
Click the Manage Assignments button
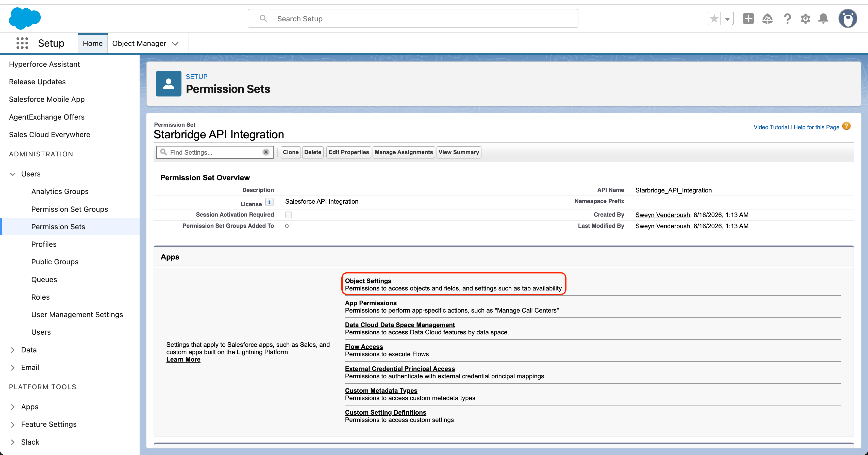(404, 152)
